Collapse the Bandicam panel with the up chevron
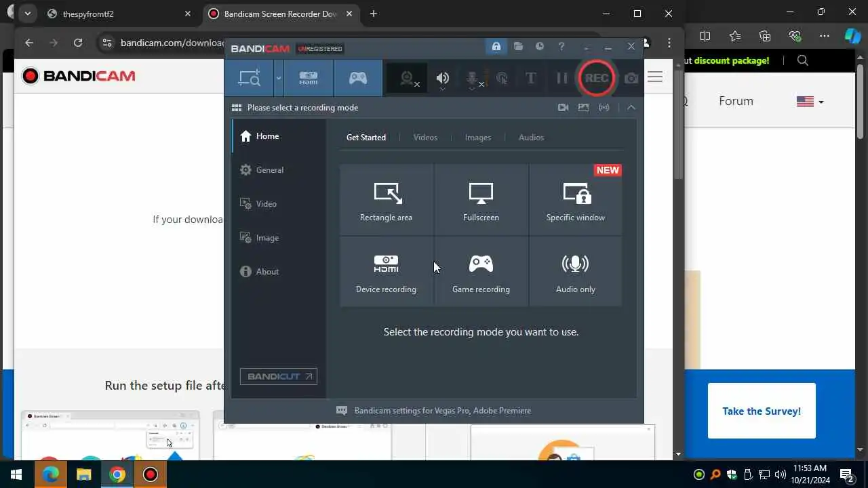This screenshot has width=868, height=488. pyautogui.click(x=631, y=108)
